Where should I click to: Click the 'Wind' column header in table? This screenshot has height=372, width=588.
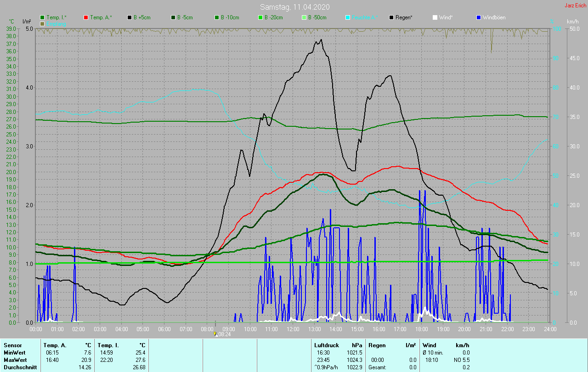click(429, 345)
